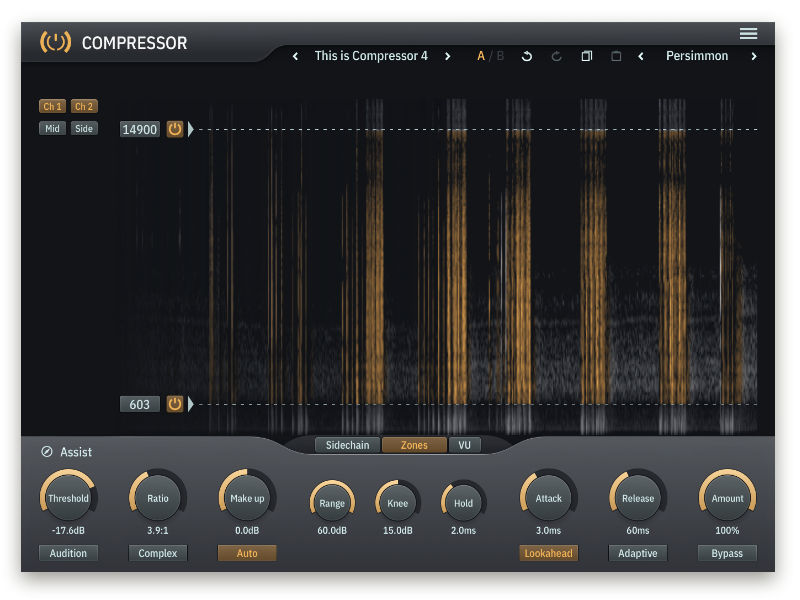Switch to the VU tab
The width and height of the screenshot is (800, 600).
pyautogui.click(x=464, y=445)
